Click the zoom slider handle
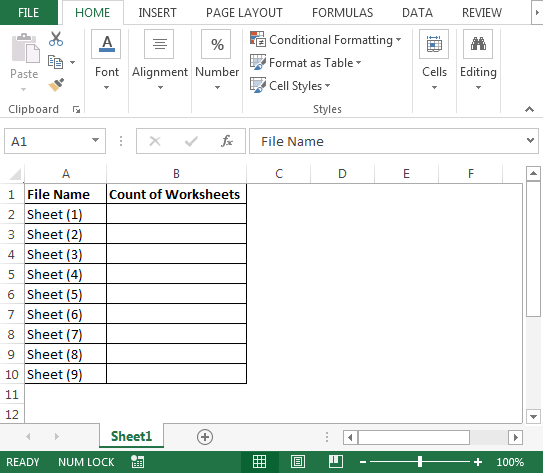543x473 pixels. point(420,462)
